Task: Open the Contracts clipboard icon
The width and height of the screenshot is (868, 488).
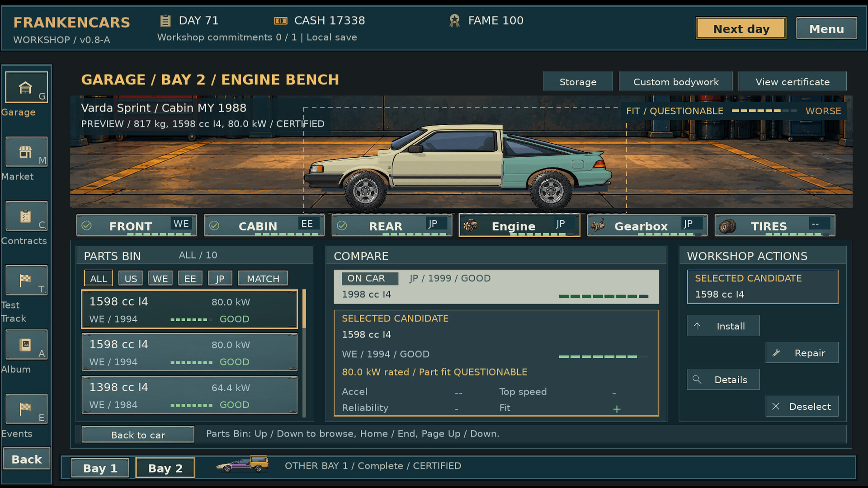Action: (x=26, y=216)
